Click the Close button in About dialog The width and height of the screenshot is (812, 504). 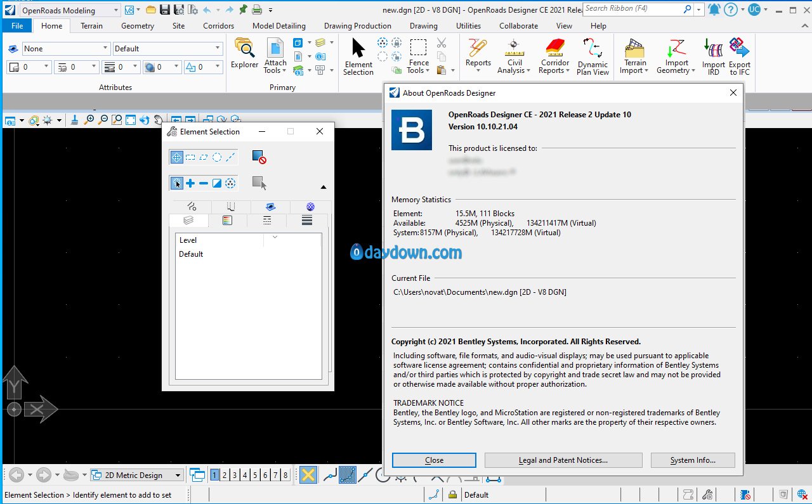click(434, 460)
